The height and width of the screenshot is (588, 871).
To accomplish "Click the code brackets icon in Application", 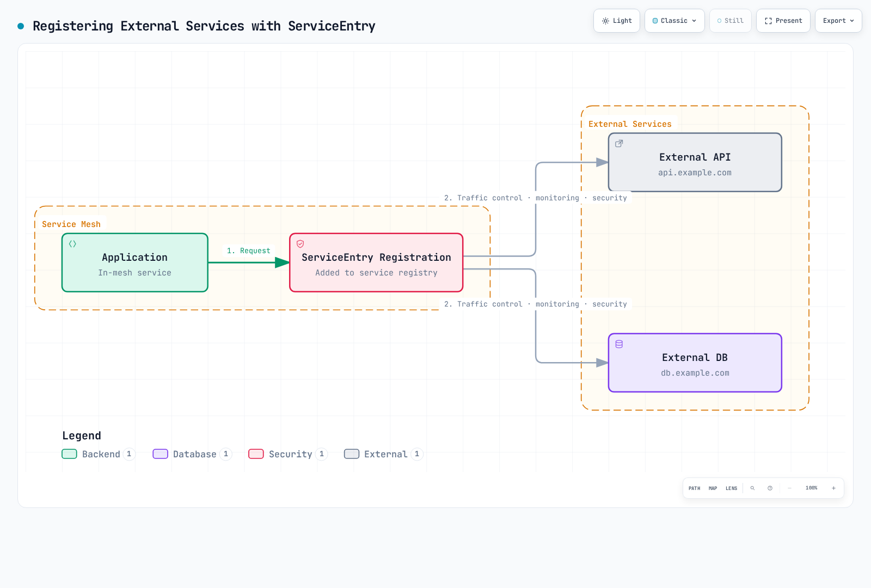I will [x=72, y=244].
